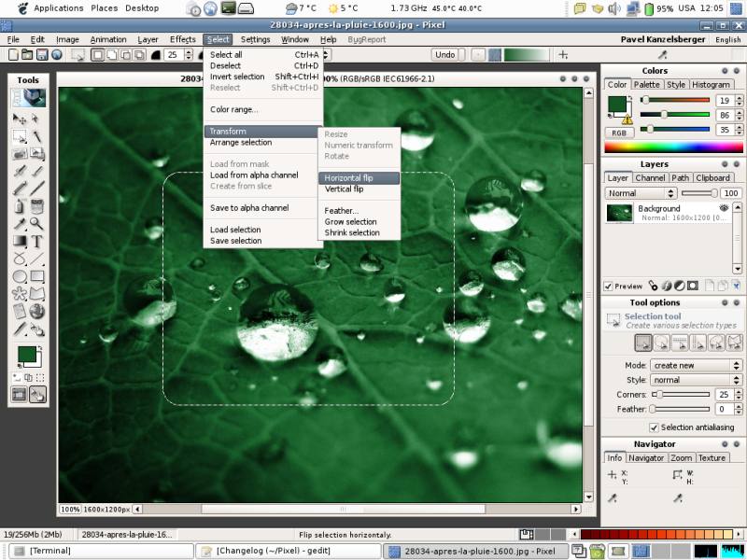The height and width of the screenshot is (560, 747).
Task: Expand the Normal blend mode dropdown
Action: [x=640, y=193]
